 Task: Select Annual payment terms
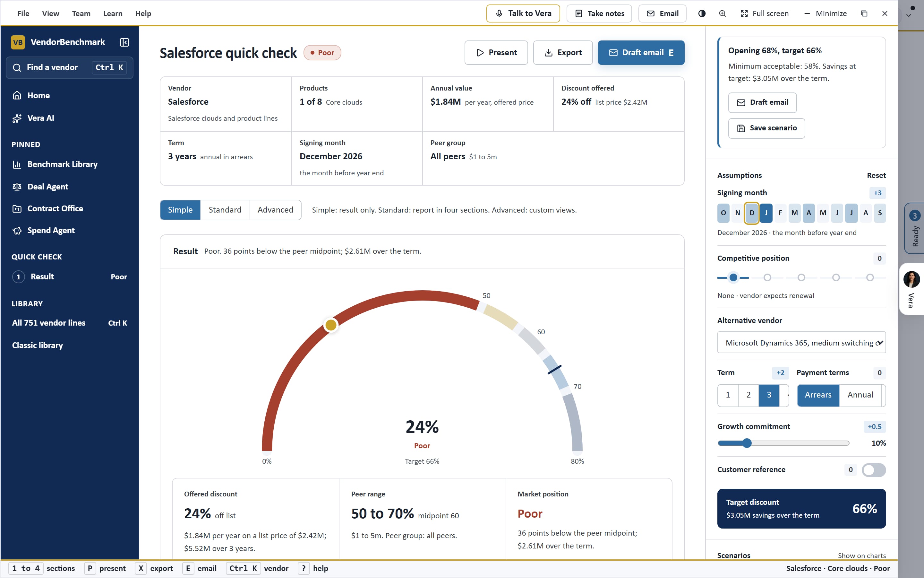(860, 395)
